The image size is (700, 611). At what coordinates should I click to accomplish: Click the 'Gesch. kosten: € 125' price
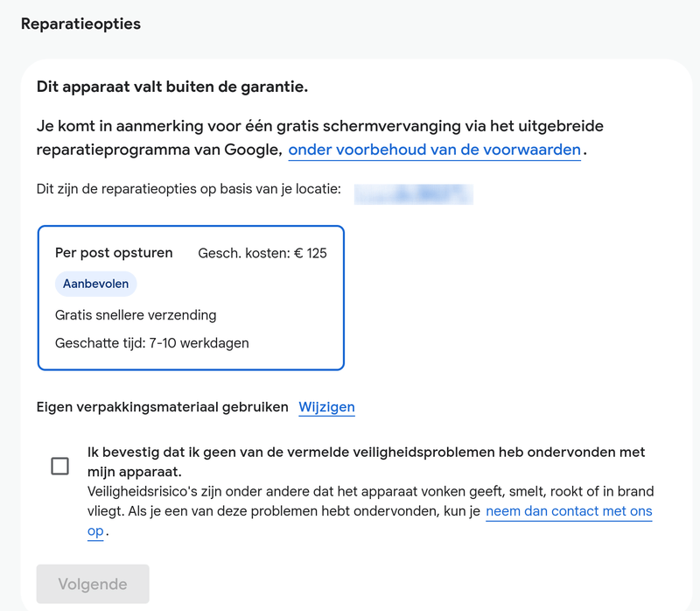[262, 253]
